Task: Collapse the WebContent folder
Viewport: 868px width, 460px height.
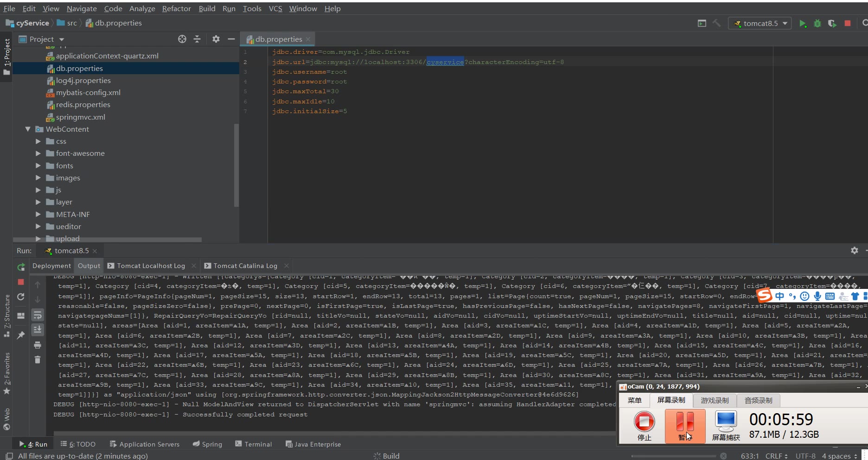Action: [28, 129]
